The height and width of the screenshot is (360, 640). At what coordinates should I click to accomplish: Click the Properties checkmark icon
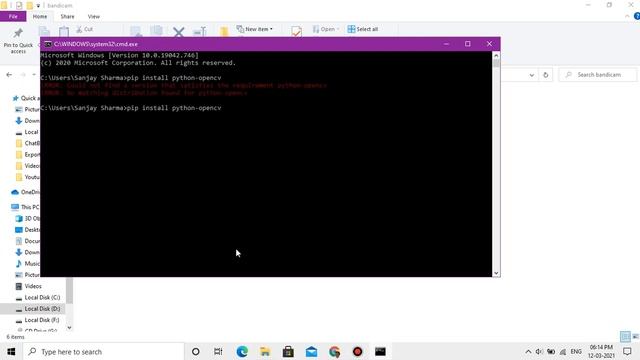pyautogui.click(x=296, y=31)
